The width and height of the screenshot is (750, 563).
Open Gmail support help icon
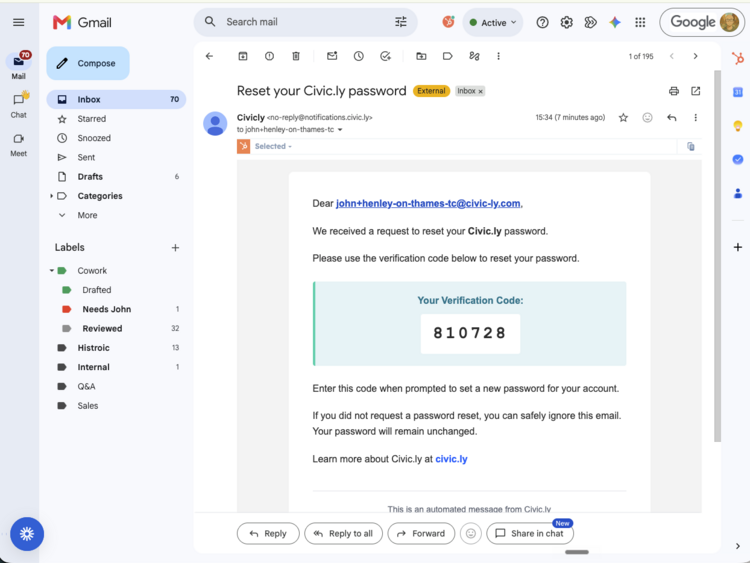click(542, 22)
